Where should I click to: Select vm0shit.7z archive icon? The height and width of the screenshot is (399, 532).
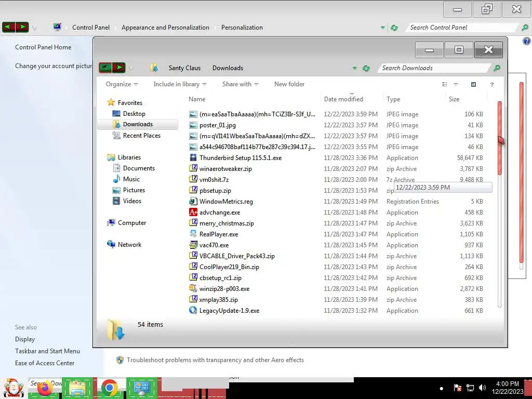193,179
